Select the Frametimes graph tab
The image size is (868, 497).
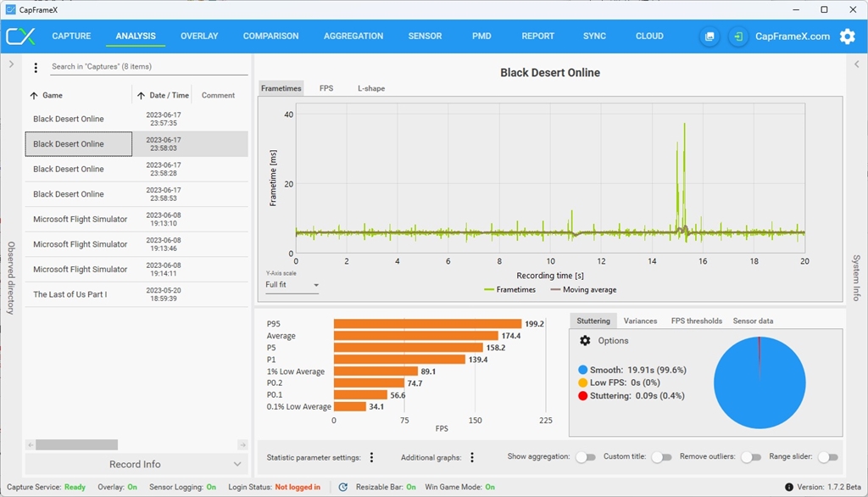point(281,88)
